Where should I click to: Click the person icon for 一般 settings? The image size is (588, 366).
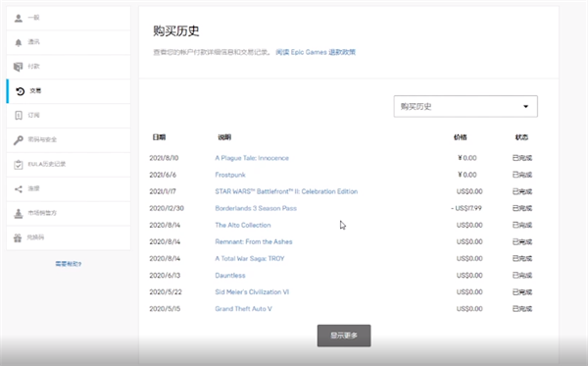tap(19, 18)
